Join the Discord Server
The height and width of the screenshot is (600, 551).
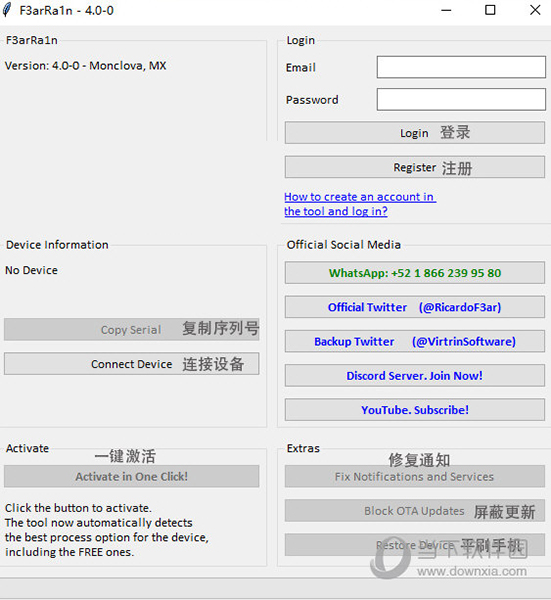pos(415,375)
